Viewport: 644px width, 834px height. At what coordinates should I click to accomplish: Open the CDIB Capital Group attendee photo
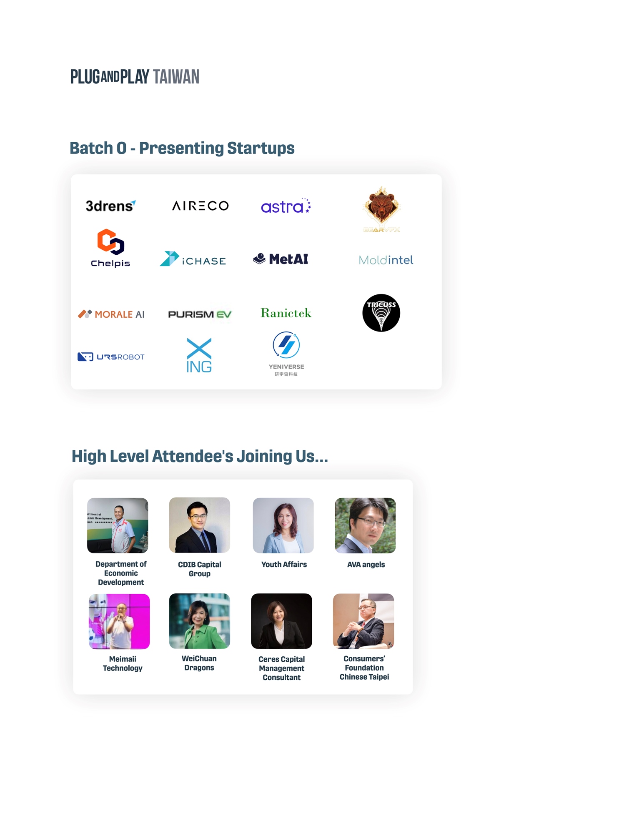pos(199,525)
